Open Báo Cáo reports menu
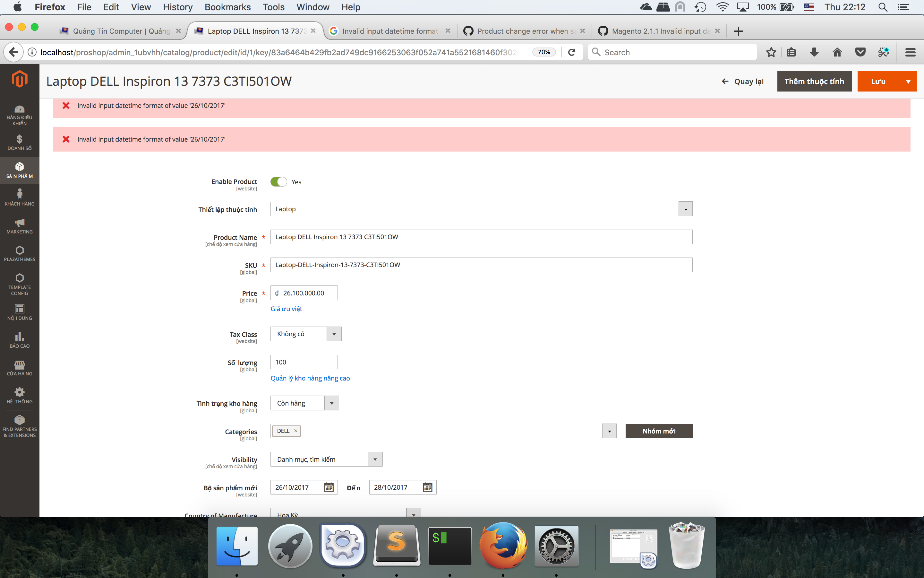This screenshot has height=578, width=924. click(20, 340)
